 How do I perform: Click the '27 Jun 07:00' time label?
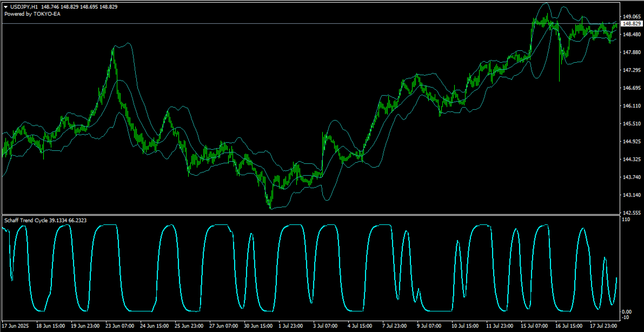[224, 326]
